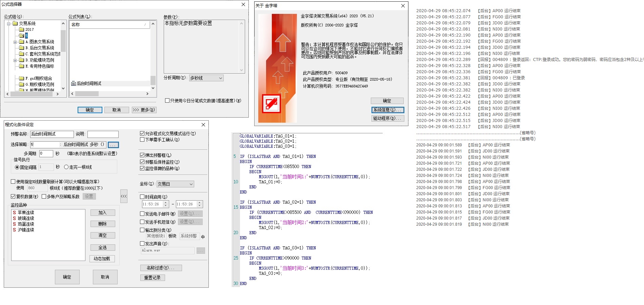Click the red logo icon in About dialog

click(271, 104)
